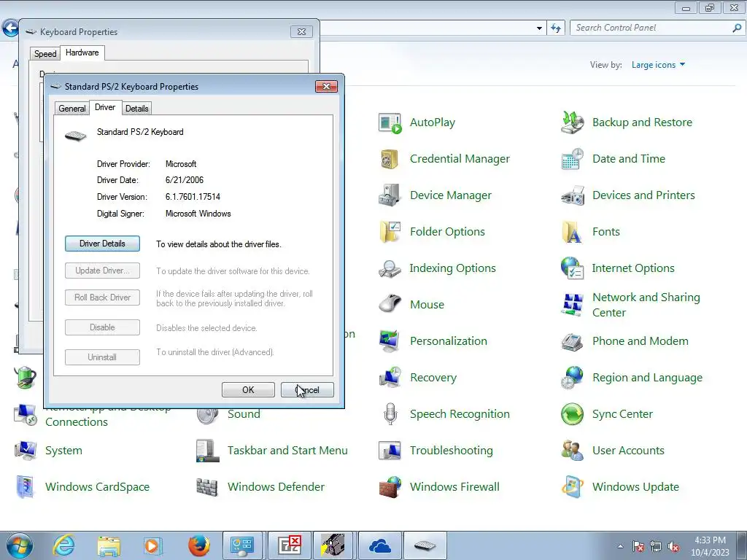
Task: Open Windows Explorer folder taskbar icon
Action: 108,545
